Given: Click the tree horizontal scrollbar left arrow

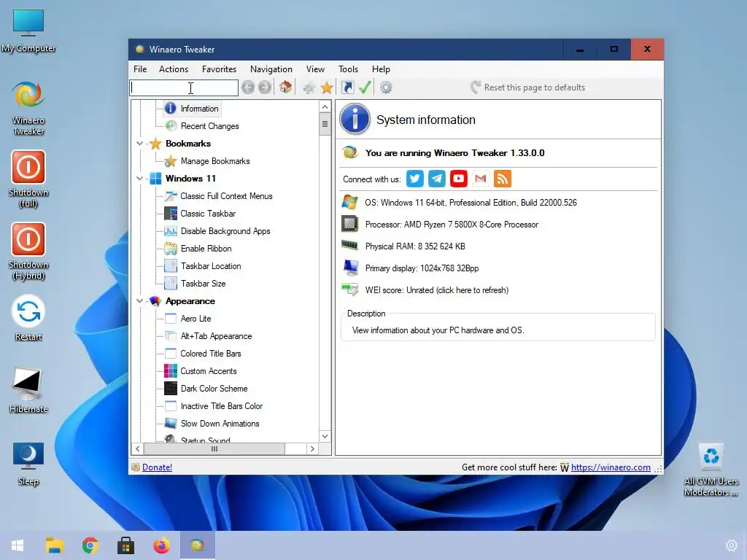Looking at the screenshot, I should coord(138,448).
